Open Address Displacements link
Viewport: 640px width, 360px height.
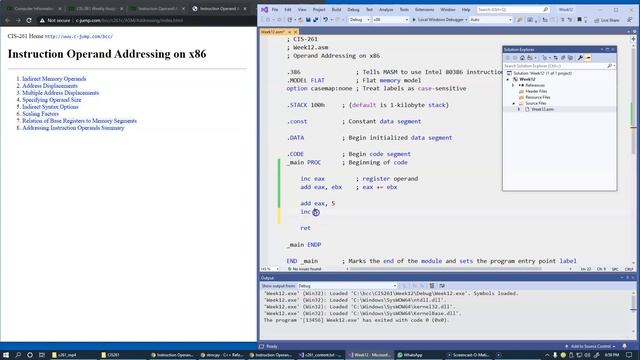(x=49, y=86)
